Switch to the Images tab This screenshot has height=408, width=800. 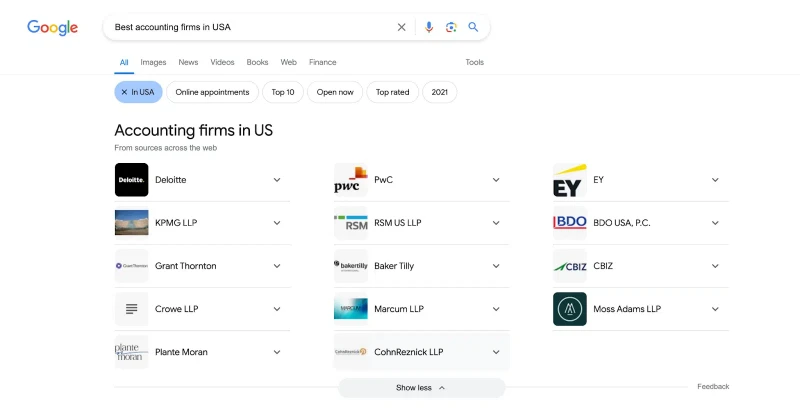pos(153,62)
